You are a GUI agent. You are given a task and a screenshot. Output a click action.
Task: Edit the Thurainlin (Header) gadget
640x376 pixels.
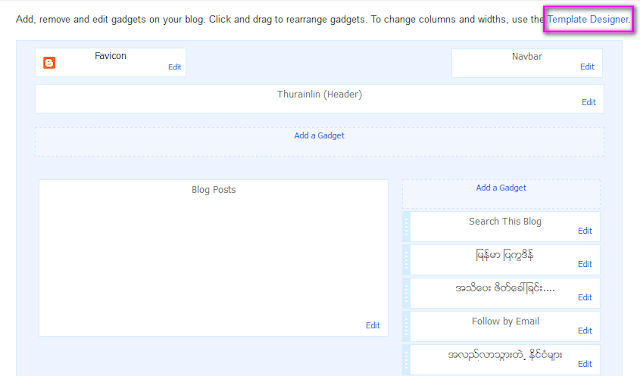pyautogui.click(x=588, y=102)
